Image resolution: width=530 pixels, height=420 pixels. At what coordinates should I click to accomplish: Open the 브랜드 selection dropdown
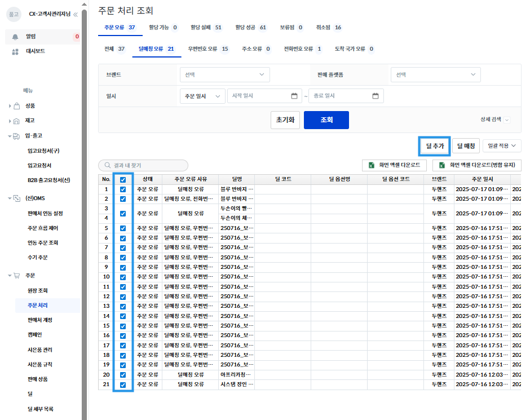(x=224, y=74)
